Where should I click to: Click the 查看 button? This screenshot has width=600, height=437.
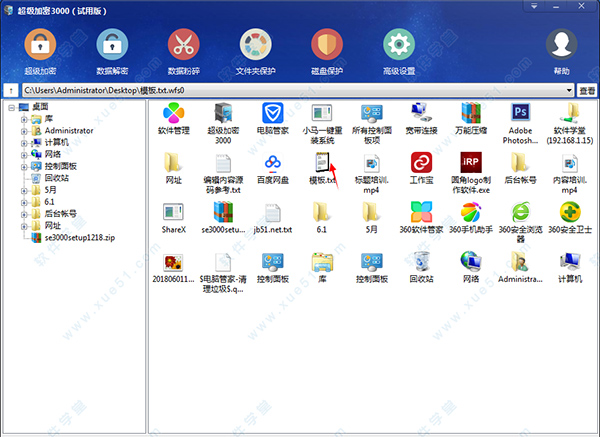point(586,90)
